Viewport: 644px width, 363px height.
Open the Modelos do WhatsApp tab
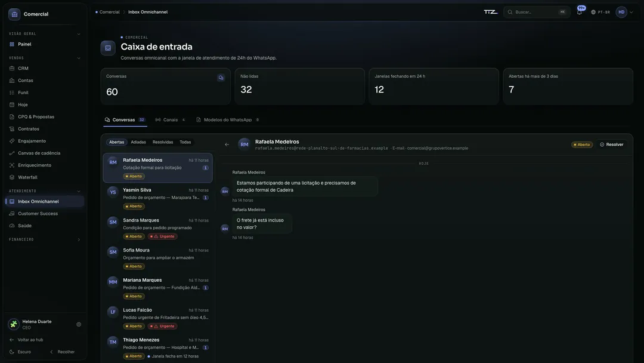[x=228, y=120]
